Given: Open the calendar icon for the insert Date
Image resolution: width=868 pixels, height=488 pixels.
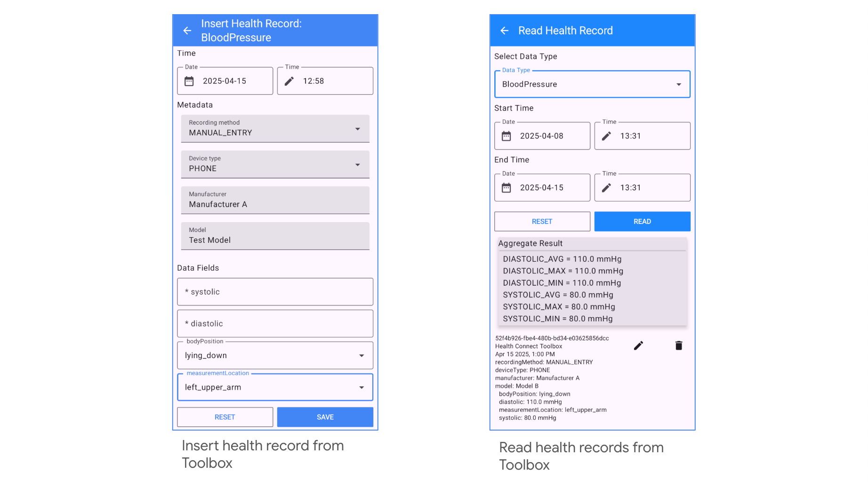Looking at the screenshot, I should pos(189,81).
